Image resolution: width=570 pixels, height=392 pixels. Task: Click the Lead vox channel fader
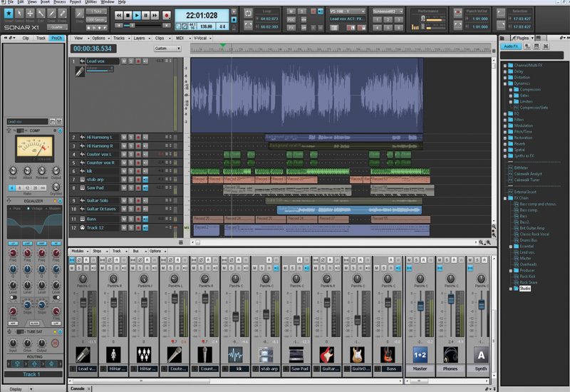(x=83, y=302)
